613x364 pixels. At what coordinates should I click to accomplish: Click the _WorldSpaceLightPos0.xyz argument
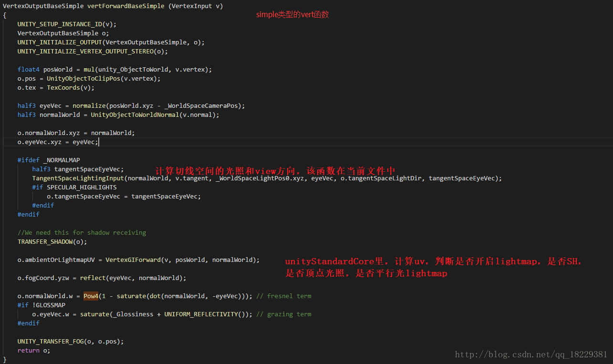tap(260, 178)
